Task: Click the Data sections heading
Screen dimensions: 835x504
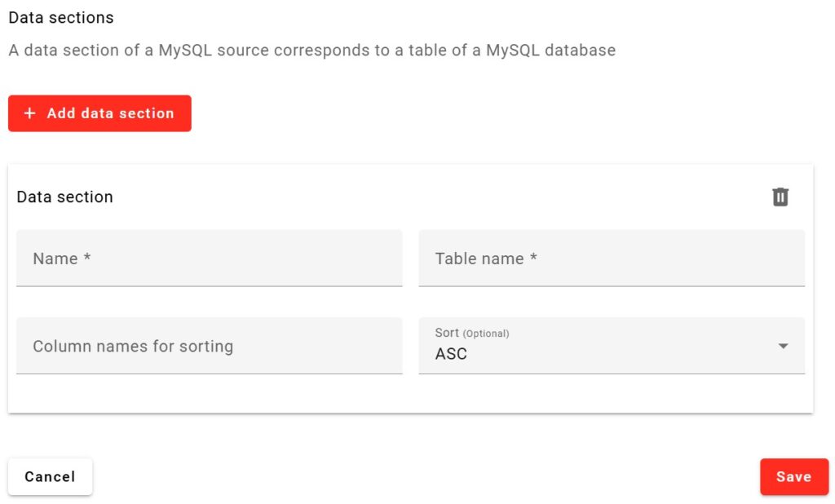Action: click(61, 17)
